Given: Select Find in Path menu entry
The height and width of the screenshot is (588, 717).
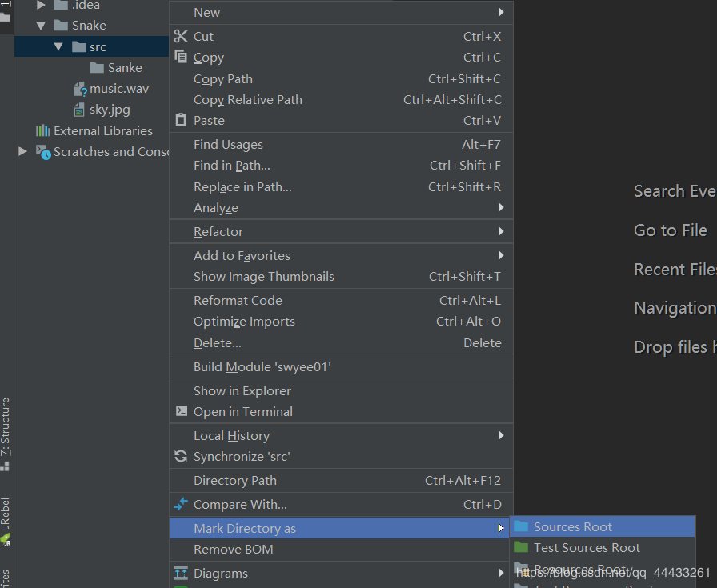Looking at the screenshot, I should tap(232, 166).
